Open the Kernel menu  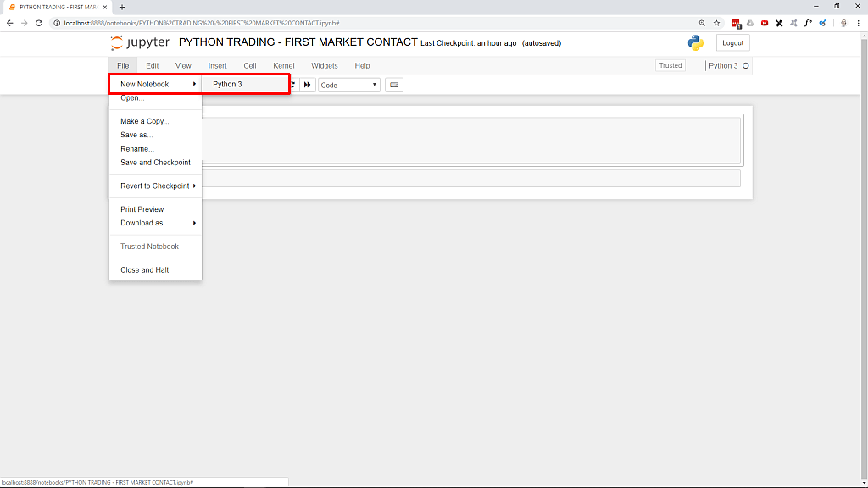click(284, 66)
